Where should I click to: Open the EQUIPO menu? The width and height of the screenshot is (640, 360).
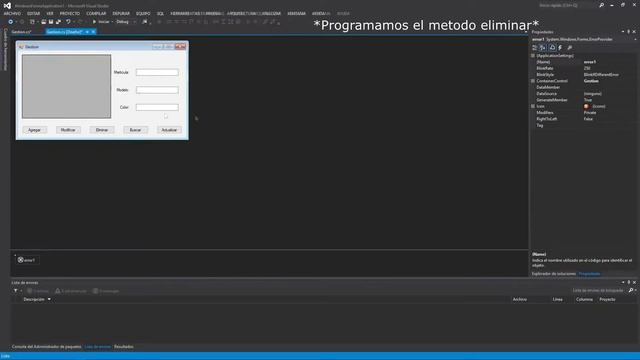pos(143,13)
